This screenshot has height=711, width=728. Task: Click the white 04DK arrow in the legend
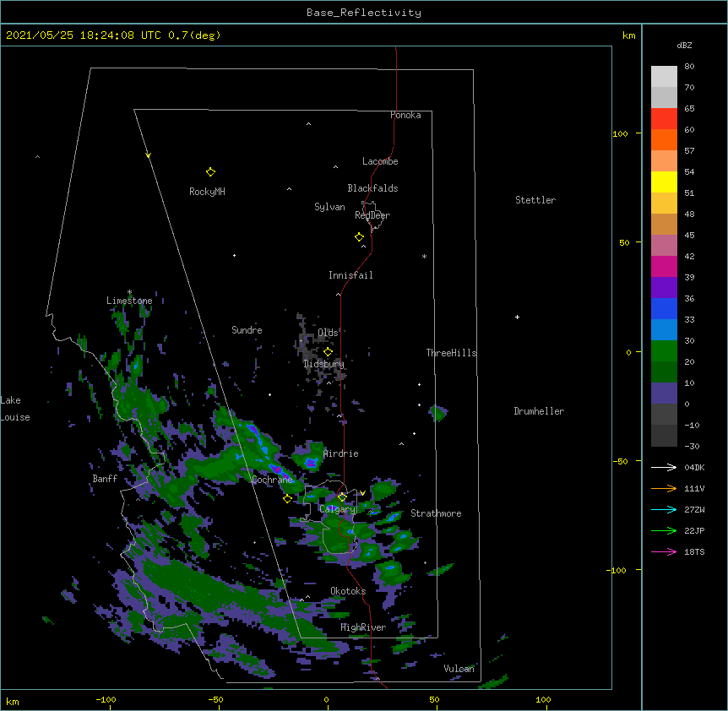664,467
